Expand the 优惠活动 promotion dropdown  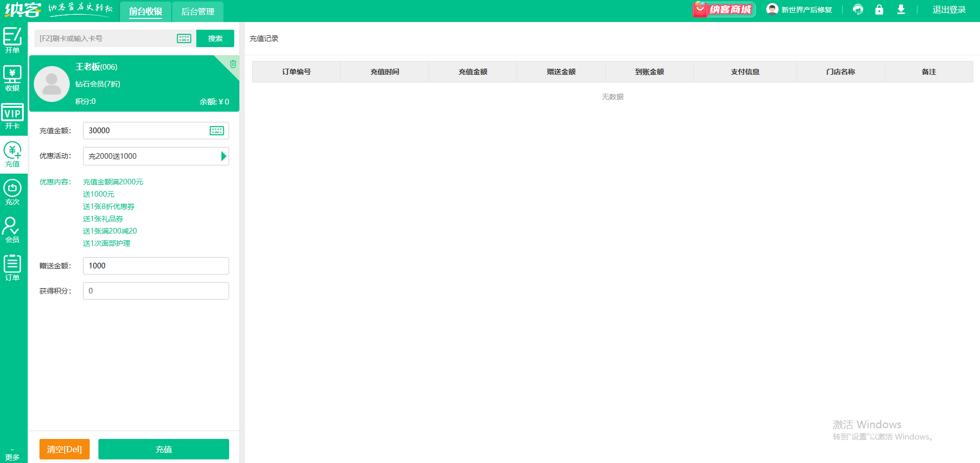pos(223,156)
